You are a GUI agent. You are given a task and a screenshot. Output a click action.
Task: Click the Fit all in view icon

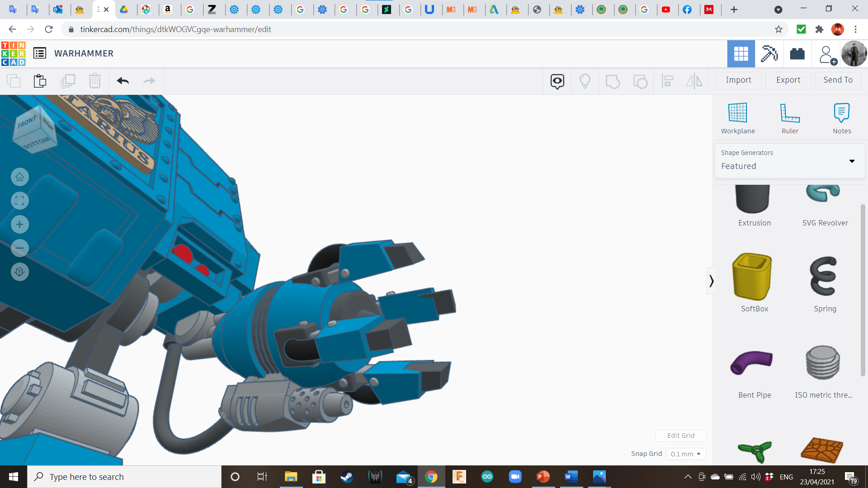pos(19,201)
